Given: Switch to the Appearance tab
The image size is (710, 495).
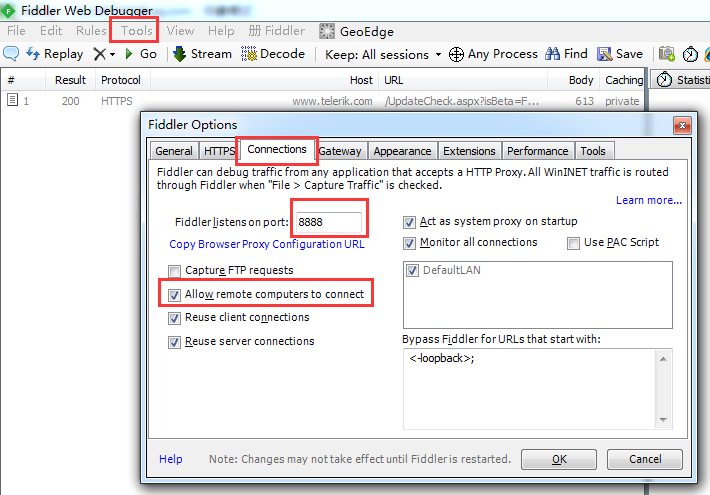Looking at the screenshot, I should click(402, 151).
